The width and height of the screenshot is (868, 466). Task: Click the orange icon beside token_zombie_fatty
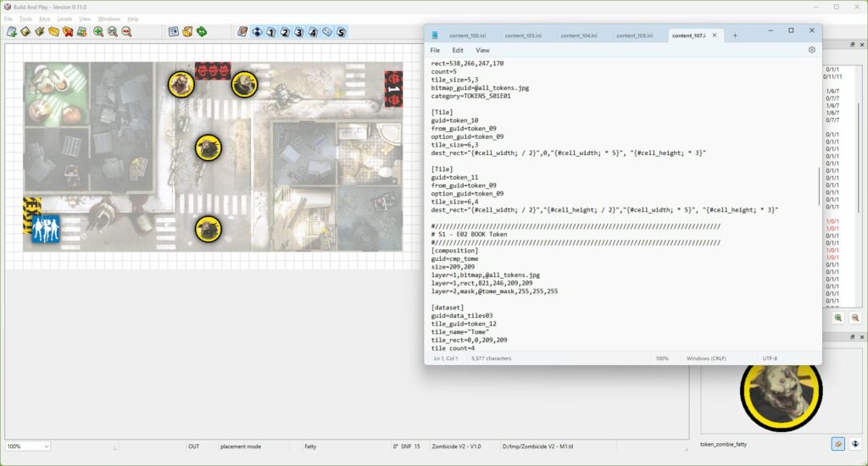point(838,444)
